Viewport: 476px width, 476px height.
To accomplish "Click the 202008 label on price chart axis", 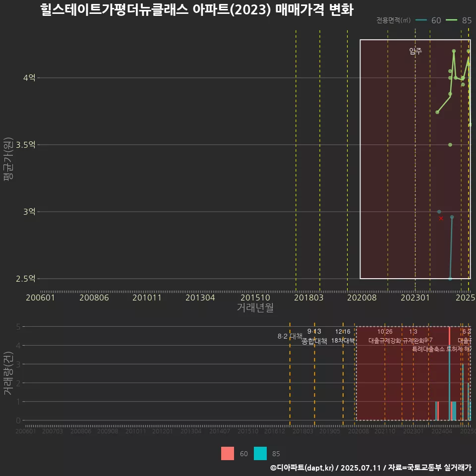I will click(x=362, y=297).
